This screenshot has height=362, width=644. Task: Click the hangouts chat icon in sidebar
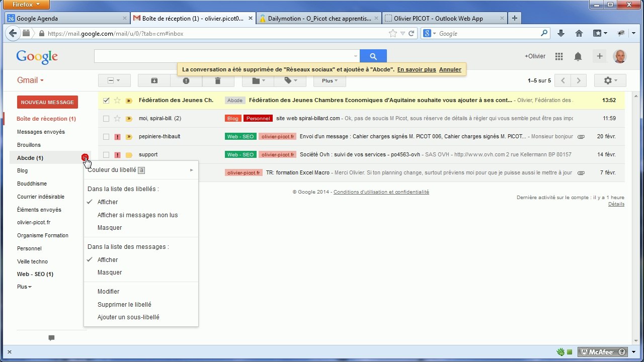51,338
